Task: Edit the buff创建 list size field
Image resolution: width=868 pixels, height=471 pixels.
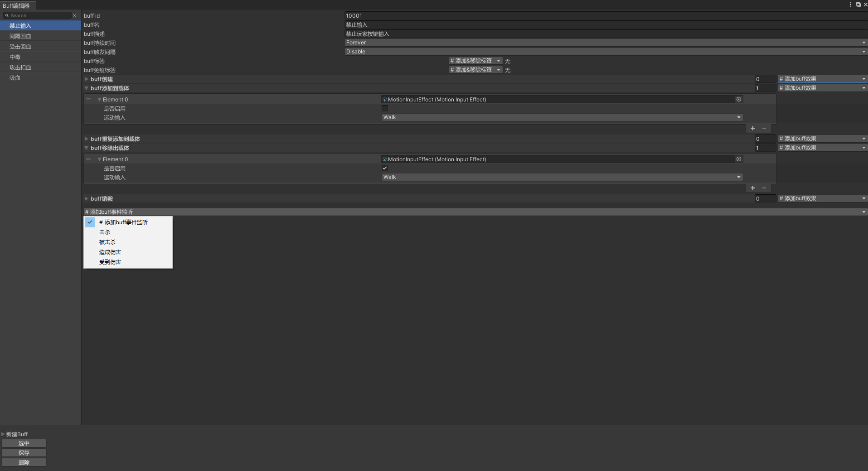Action: tap(765, 79)
